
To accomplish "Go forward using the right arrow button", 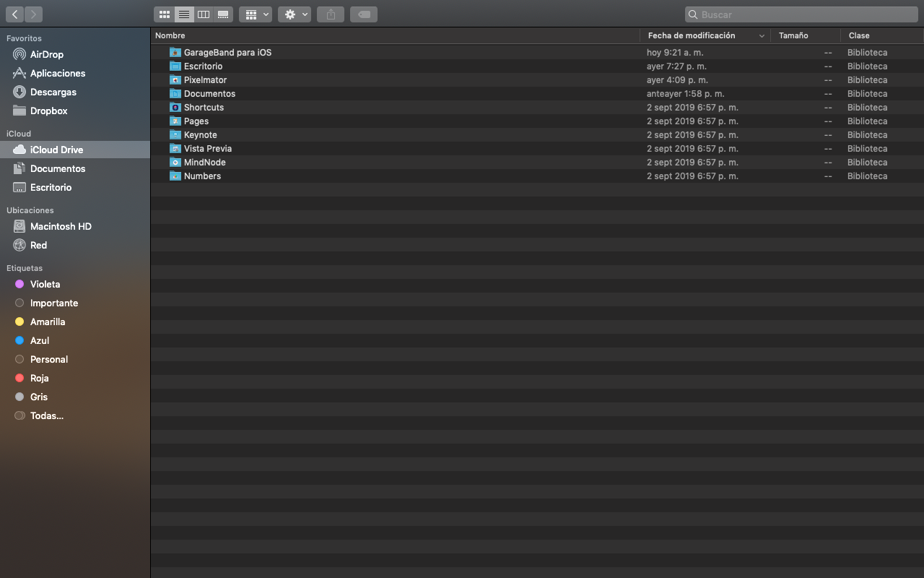I will click(x=33, y=14).
